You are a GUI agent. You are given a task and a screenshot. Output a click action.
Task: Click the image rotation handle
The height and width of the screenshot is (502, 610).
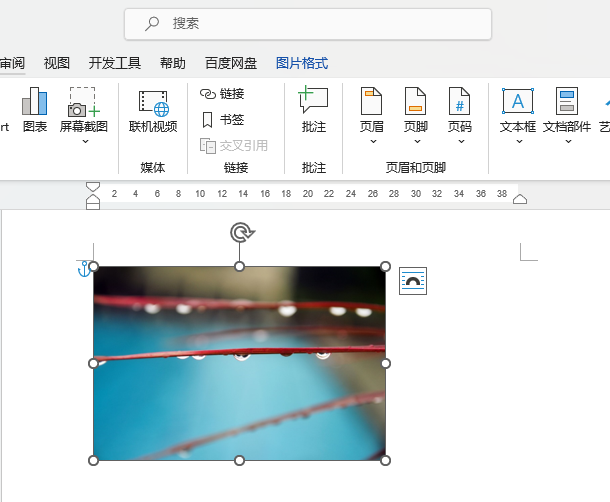242,233
